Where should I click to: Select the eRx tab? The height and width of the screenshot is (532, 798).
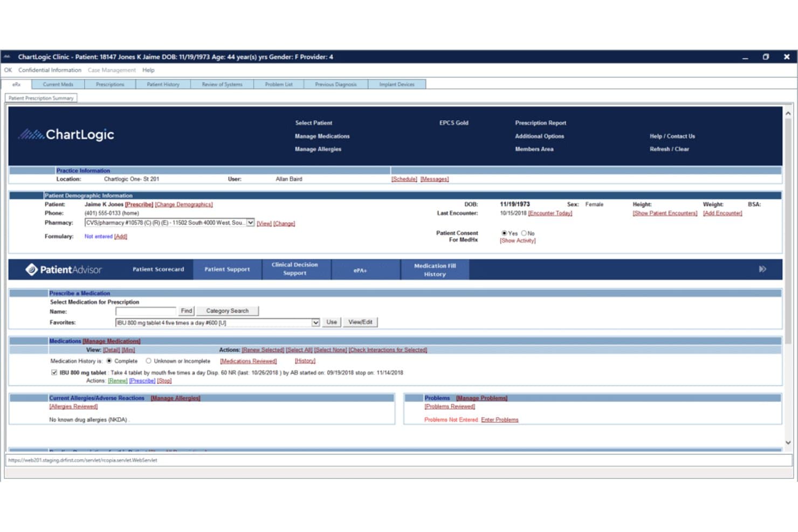(x=16, y=85)
